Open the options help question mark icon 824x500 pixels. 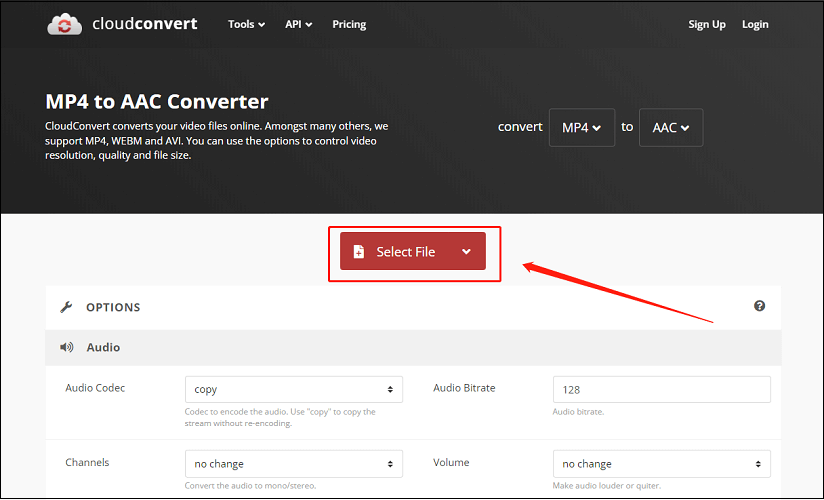(759, 306)
